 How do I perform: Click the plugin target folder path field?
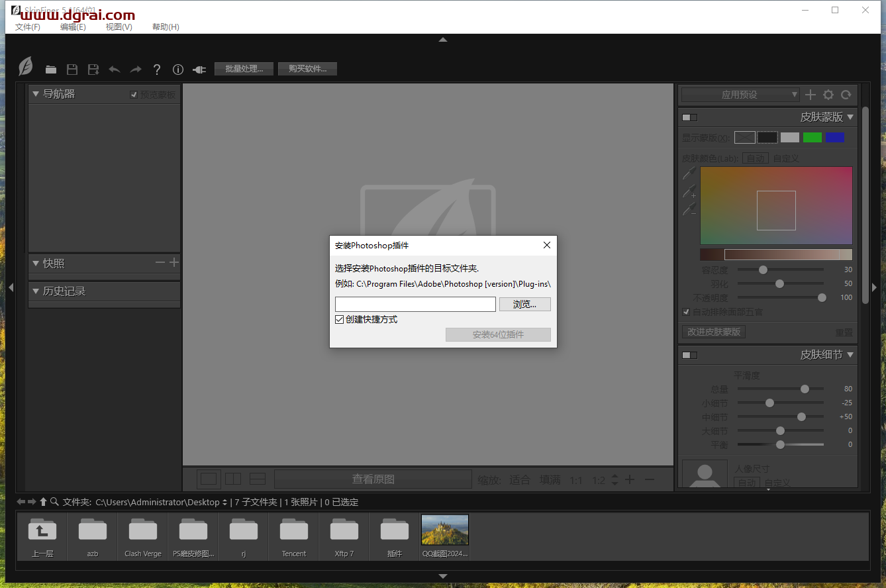[415, 304]
